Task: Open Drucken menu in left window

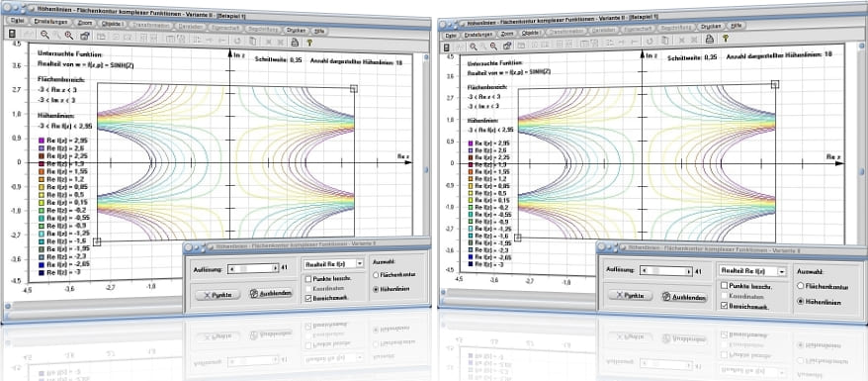Action: tap(296, 30)
